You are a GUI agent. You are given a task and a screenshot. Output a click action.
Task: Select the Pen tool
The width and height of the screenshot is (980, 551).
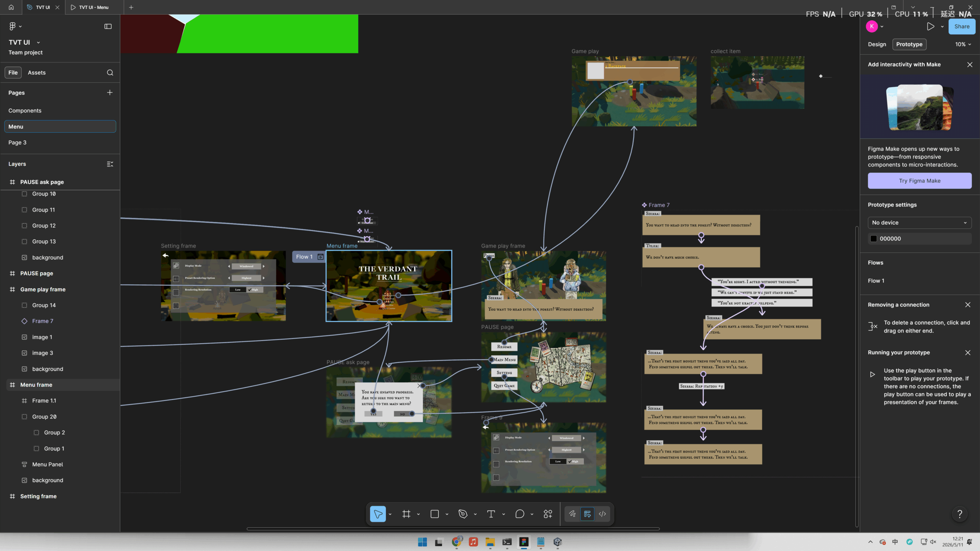pos(463,514)
